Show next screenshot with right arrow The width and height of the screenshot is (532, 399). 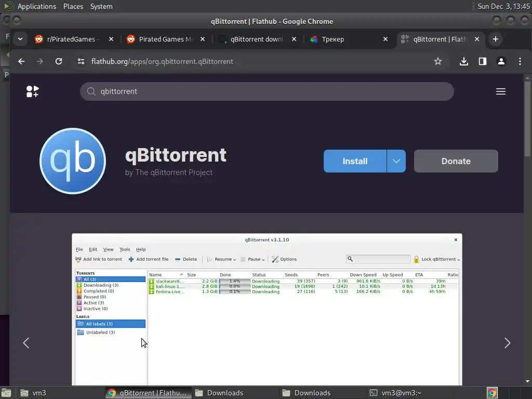pos(507,343)
